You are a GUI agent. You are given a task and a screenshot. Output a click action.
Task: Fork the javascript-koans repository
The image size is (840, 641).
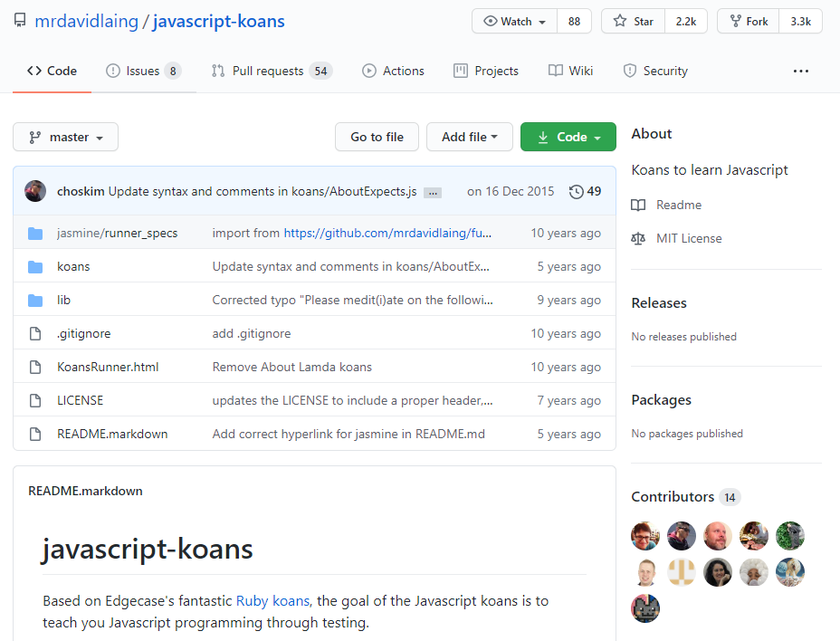[749, 22]
